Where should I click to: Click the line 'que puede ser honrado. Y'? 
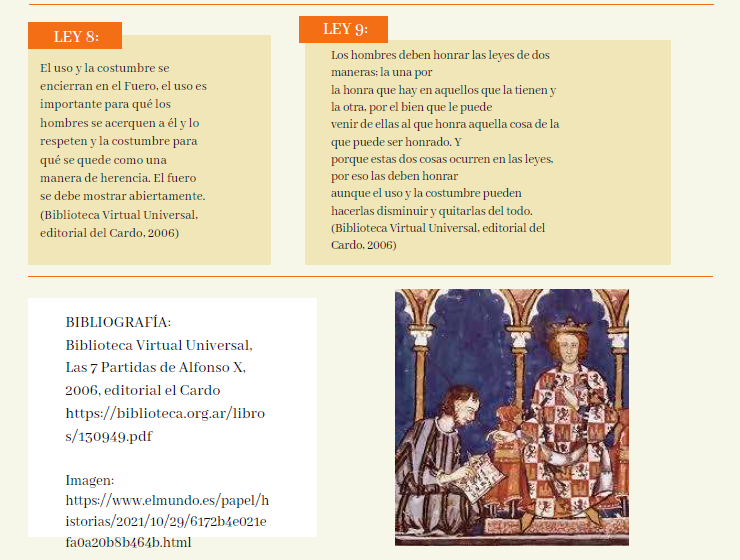click(x=396, y=142)
